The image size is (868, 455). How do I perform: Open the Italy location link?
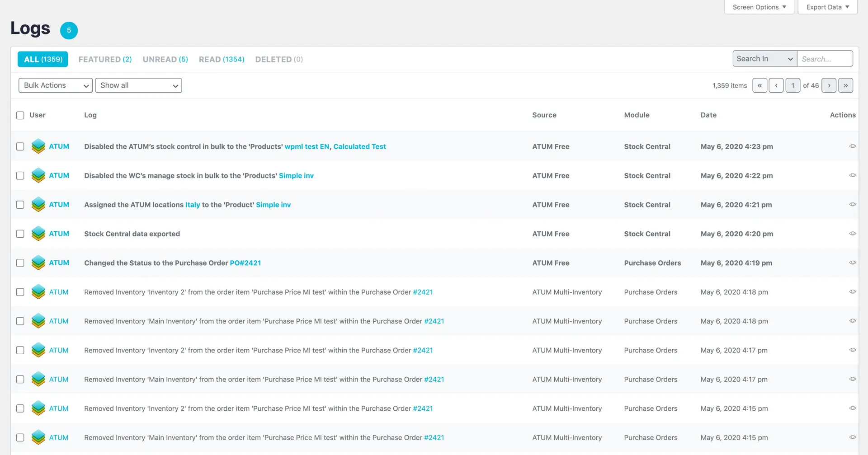pyautogui.click(x=193, y=205)
